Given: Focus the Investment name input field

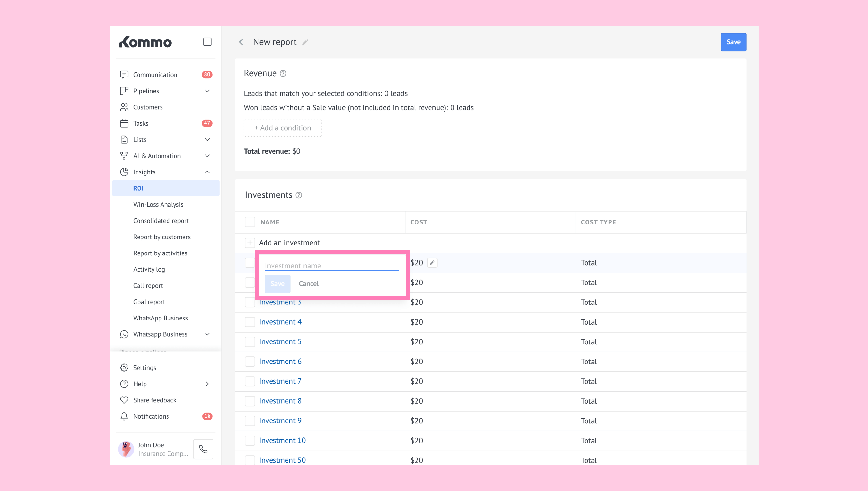Looking at the screenshot, I should pyautogui.click(x=331, y=266).
